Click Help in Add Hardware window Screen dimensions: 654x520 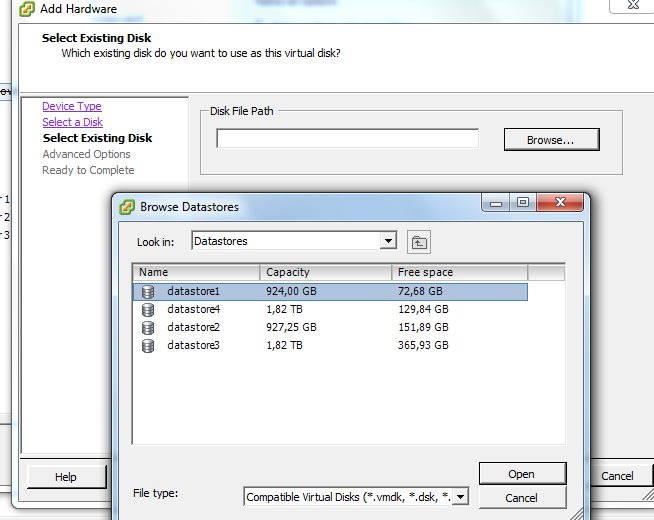coord(66,477)
